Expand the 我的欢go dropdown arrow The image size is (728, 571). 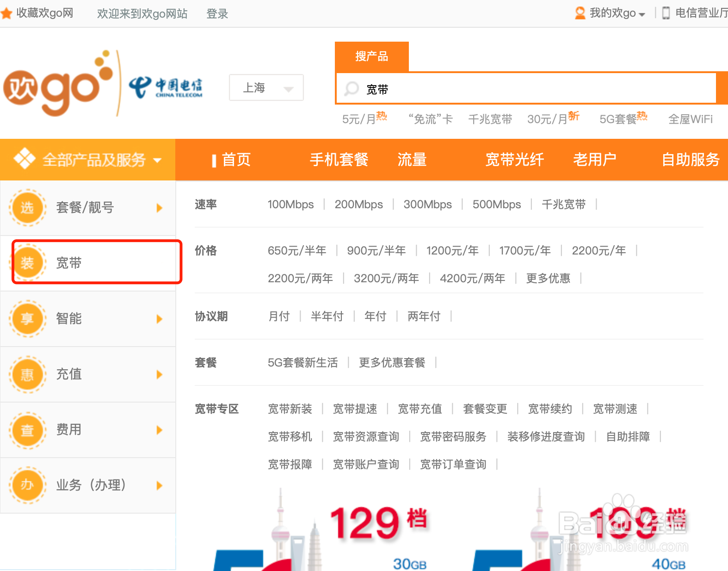[x=642, y=14]
